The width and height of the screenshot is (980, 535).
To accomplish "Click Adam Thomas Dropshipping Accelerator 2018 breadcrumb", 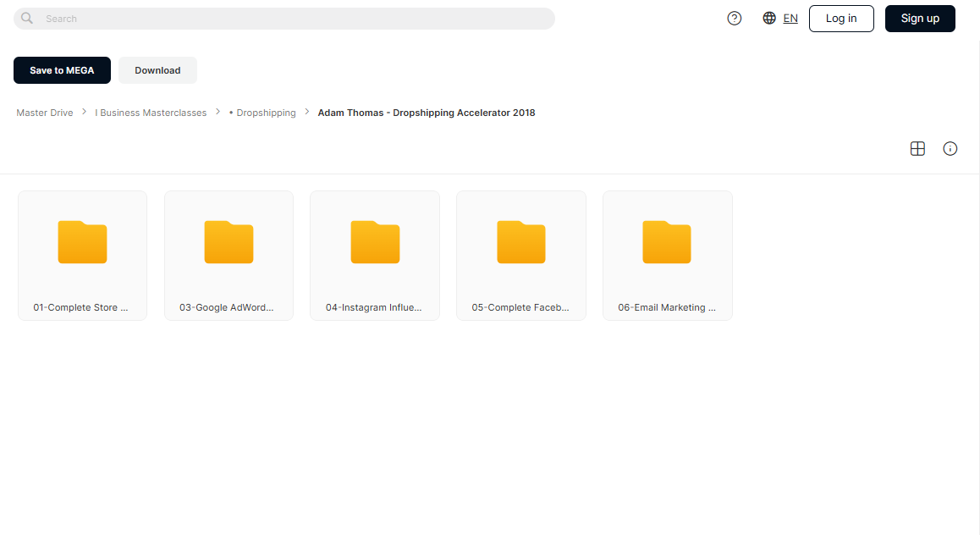I will click(427, 113).
